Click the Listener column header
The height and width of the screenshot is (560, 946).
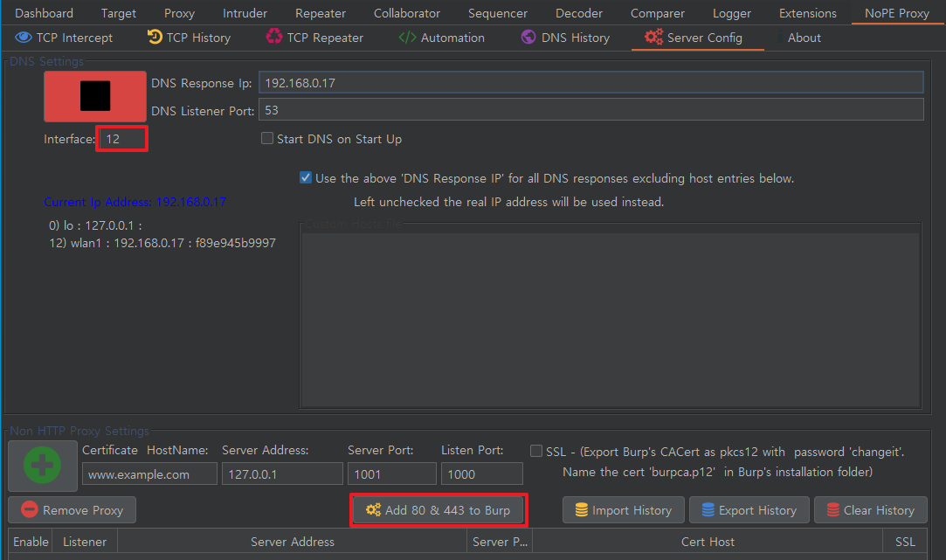(85, 542)
